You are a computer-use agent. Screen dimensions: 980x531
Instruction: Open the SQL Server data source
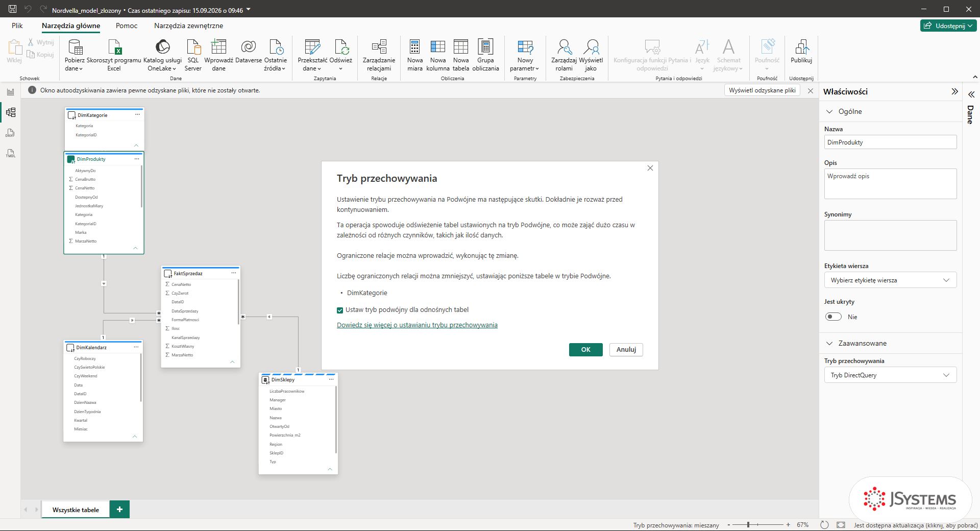[x=193, y=55]
